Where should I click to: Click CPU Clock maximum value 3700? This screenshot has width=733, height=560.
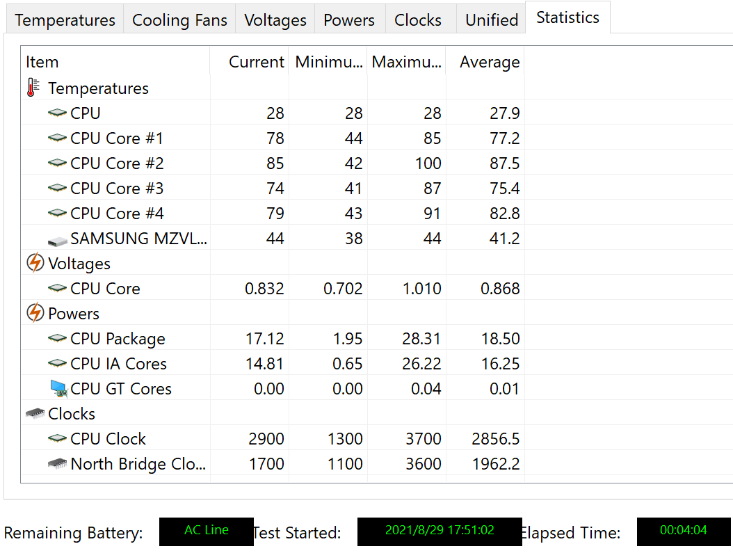(423, 439)
